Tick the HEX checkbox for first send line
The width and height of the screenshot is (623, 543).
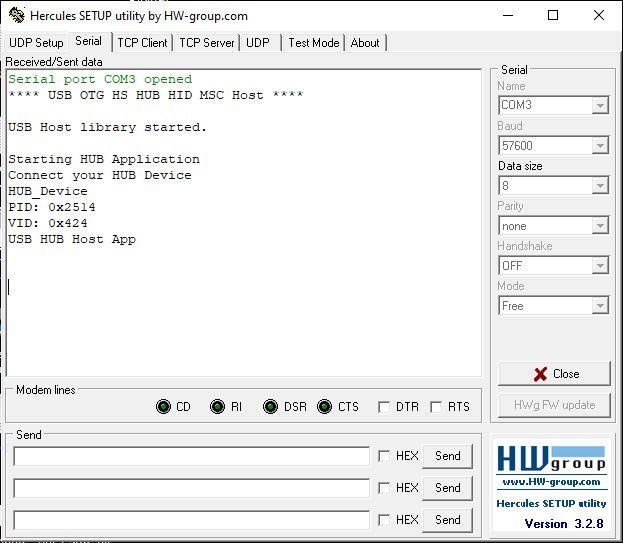[x=383, y=456]
